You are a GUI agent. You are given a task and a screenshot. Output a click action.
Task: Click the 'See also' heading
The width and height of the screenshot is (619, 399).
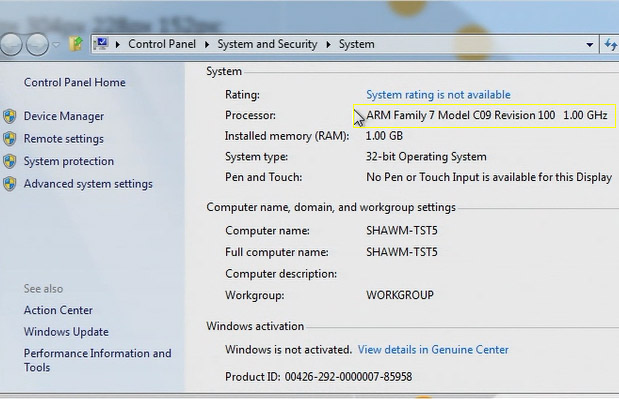(x=43, y=289)
